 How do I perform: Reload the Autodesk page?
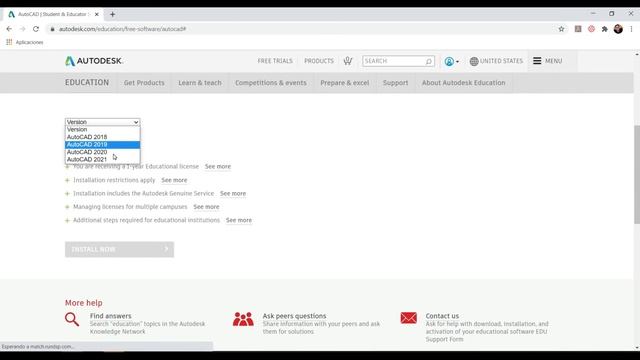point(36,29)
